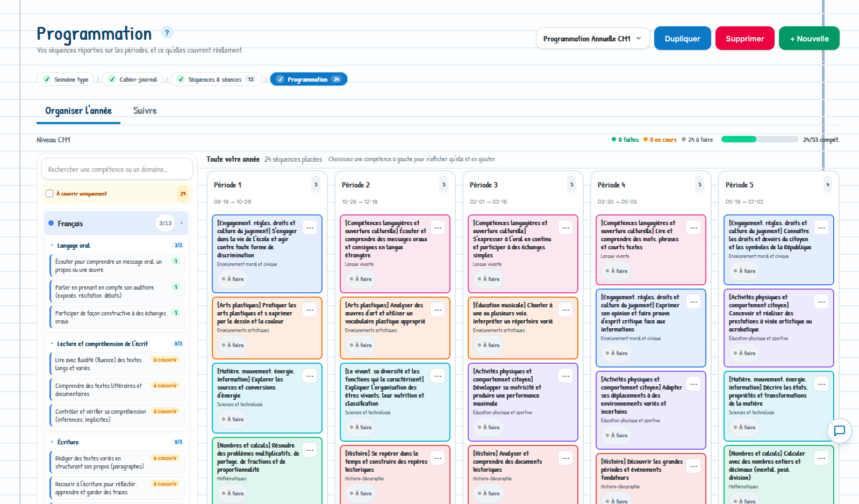Collapse the Écriture subsection

(116, 442)
